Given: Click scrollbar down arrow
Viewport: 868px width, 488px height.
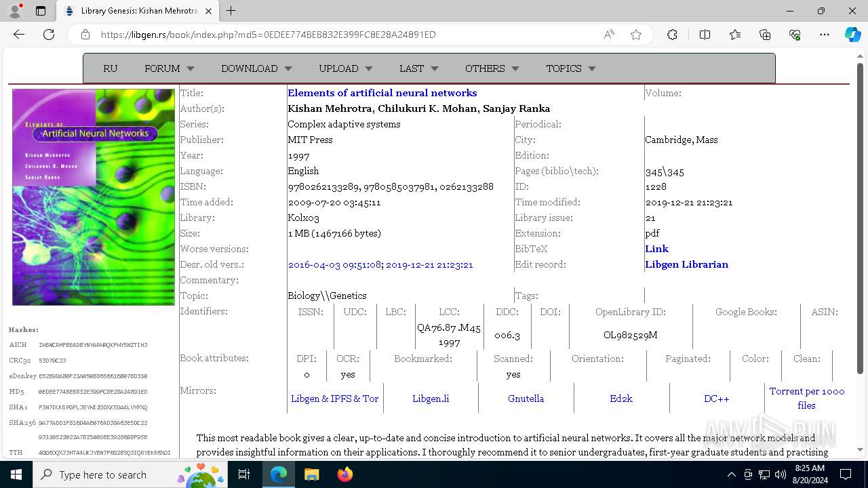Looking at the screenshot, I should pyautogui.click(x=861, y=449).
